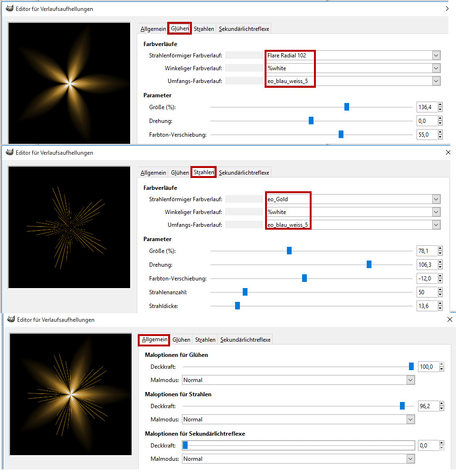This screenshot has width=456, height=476.
Task: Expand the Umfangs-Farbverlauf dropdown in the Strahlen window
Action: (x=436, y=224)
